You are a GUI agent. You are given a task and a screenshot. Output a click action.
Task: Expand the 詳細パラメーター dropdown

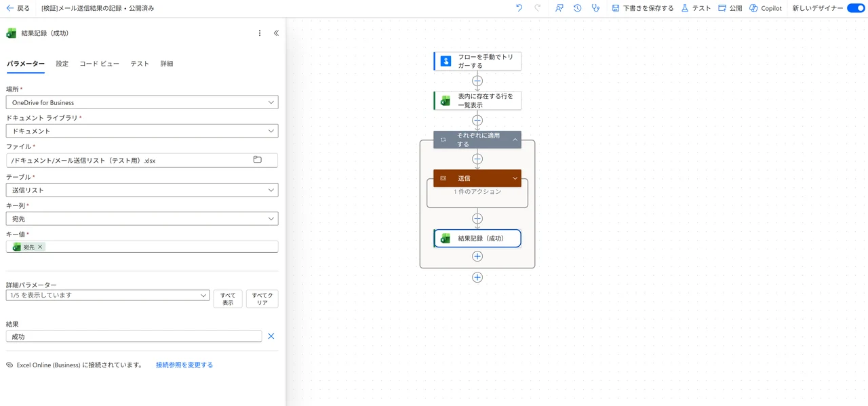108,296
